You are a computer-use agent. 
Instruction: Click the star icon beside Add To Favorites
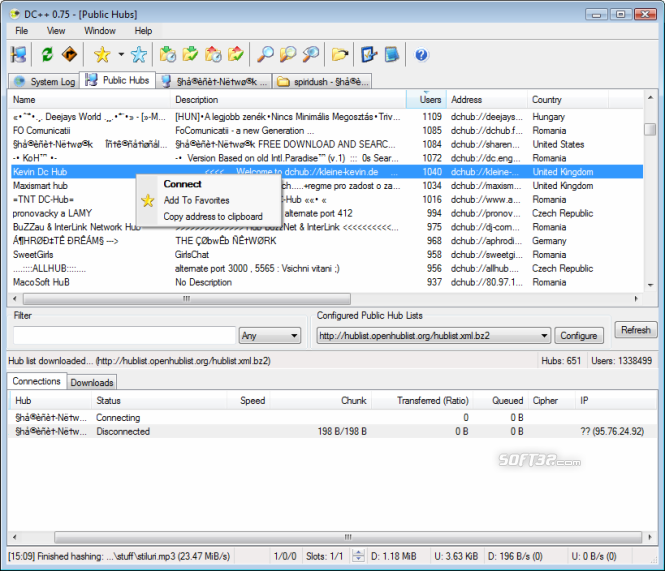[148, 200]
